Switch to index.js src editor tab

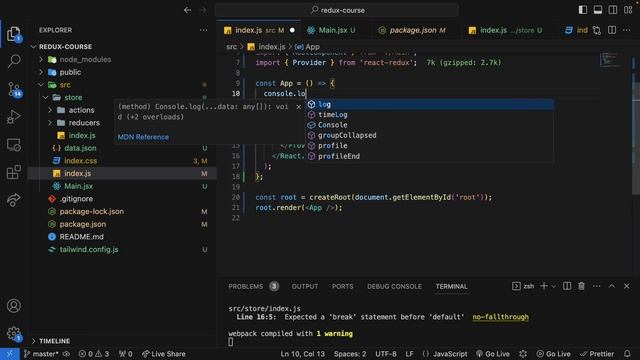[259, 30]
